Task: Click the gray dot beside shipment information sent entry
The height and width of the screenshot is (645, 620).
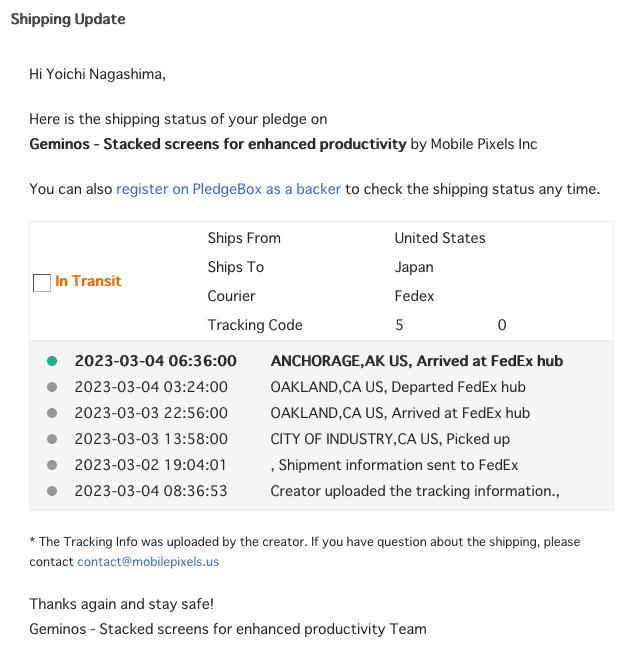Action: 52,465
